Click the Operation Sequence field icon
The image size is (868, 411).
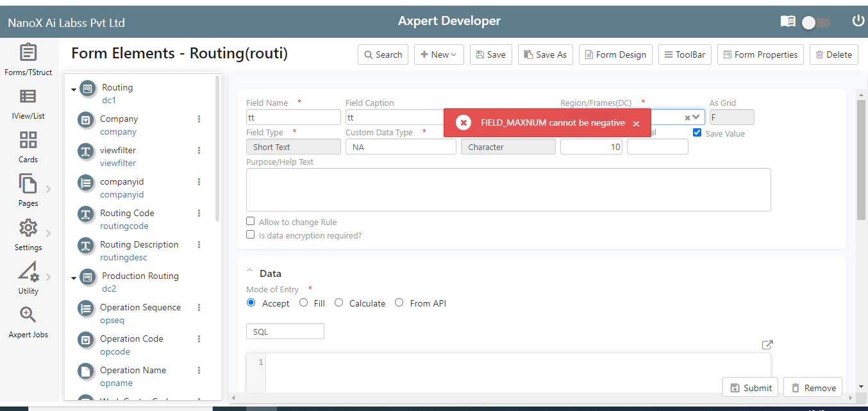(x=85, y=308)
